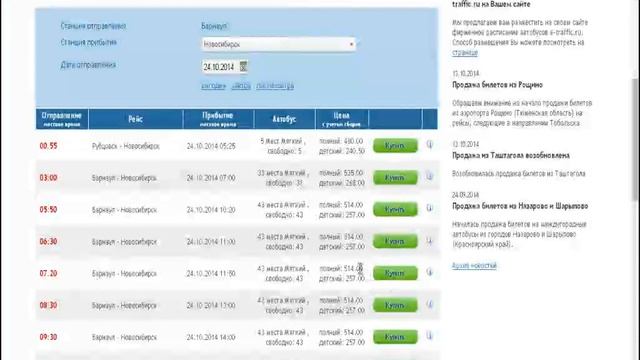
Task: Choose the 'сегодня' date link
Action: click(x=213, y=86)
